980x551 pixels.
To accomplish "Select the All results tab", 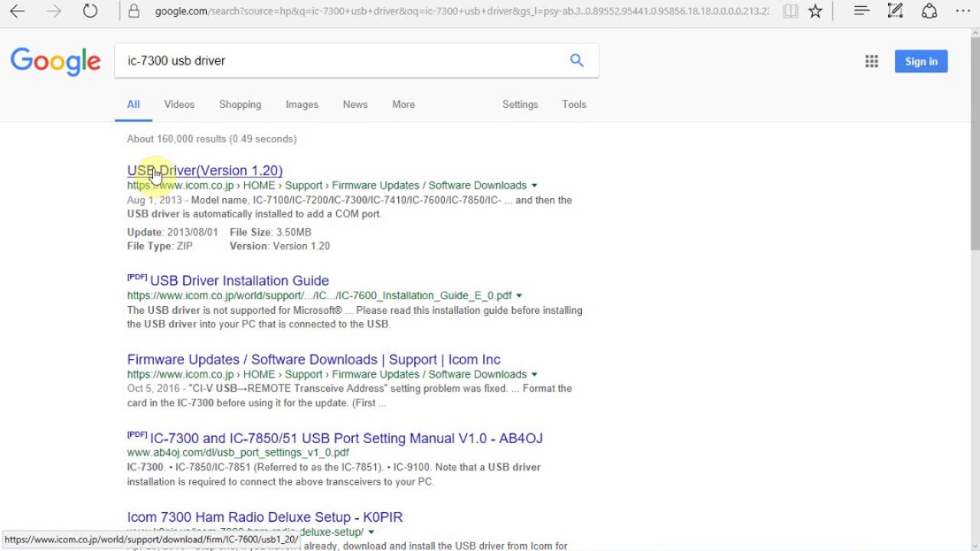I will [133, 104].
